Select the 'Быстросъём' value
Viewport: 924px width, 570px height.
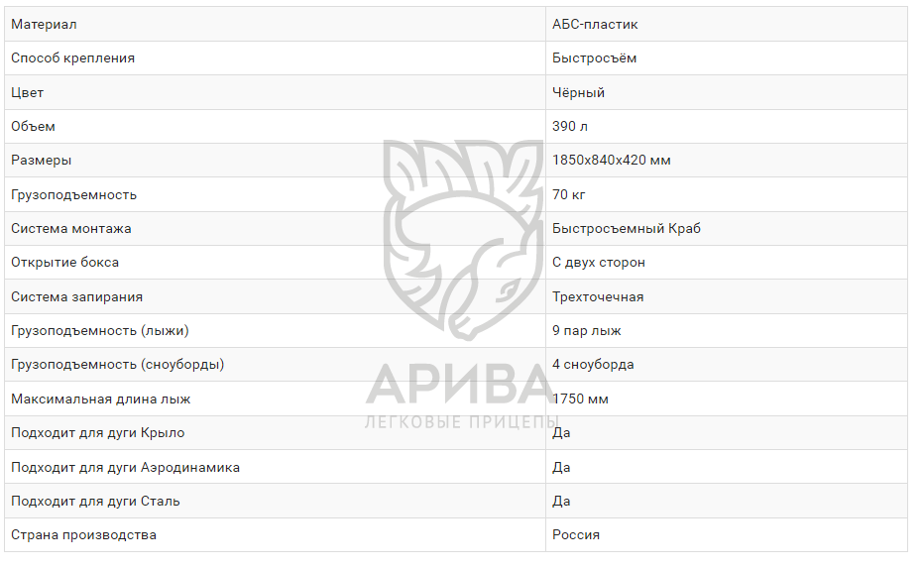pyautogui.click(x=595, y=57)
